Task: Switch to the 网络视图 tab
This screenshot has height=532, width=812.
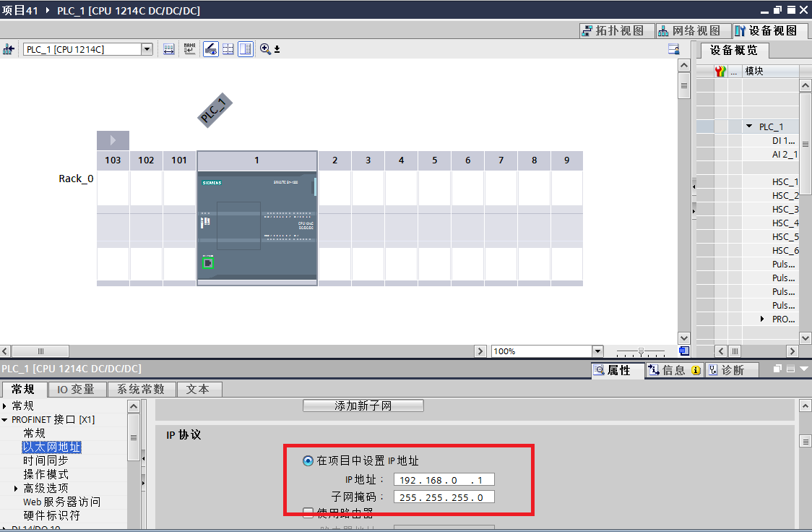Action: [x=689, y=31]
